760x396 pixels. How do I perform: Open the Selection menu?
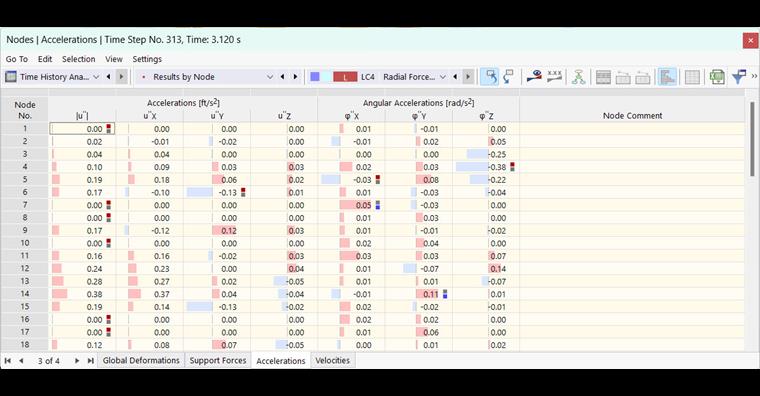point(79,59)
